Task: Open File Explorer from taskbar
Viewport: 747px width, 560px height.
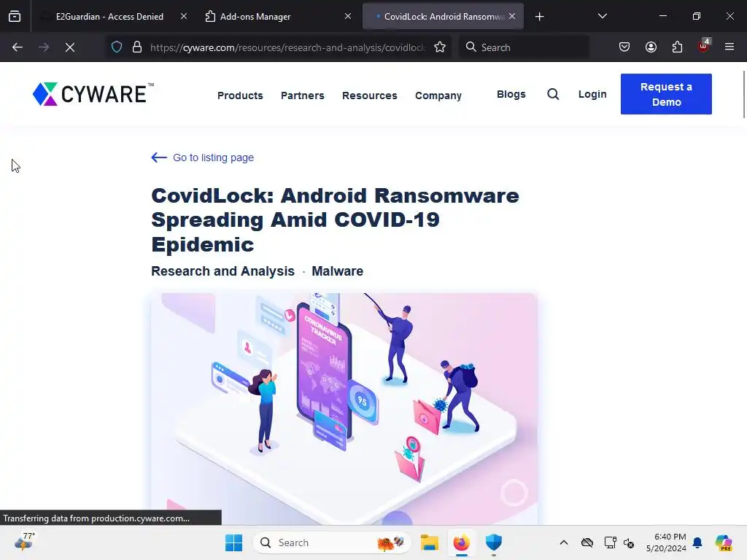Action: [x=429, y=542]
